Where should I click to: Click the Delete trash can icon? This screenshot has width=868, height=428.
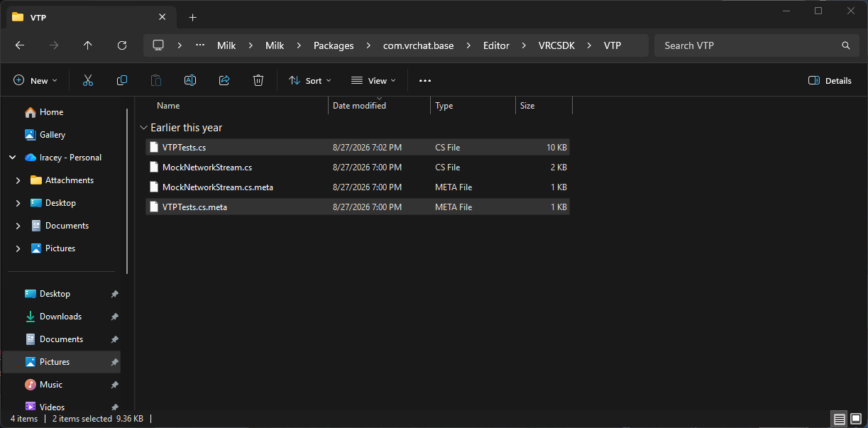(258, 81)
